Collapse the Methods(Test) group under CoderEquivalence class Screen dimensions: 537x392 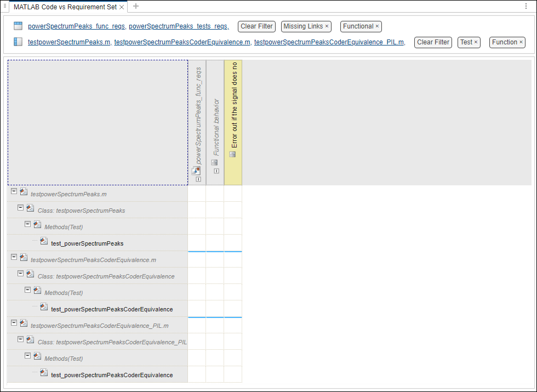point(27,289)
